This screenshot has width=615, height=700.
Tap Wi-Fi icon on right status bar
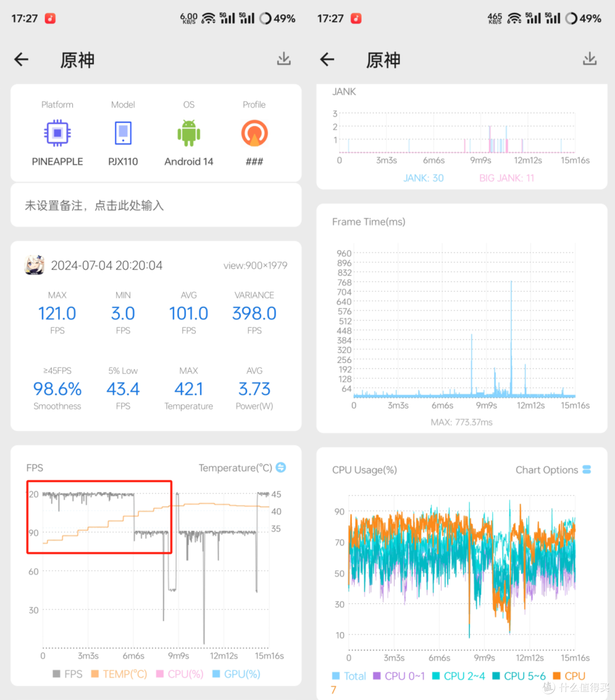[514, 18]
